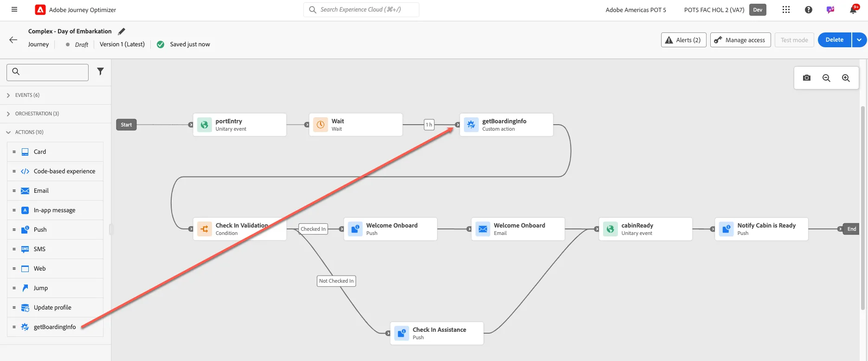Select getBoardingInfo in the actions palette

pos(55,327)
